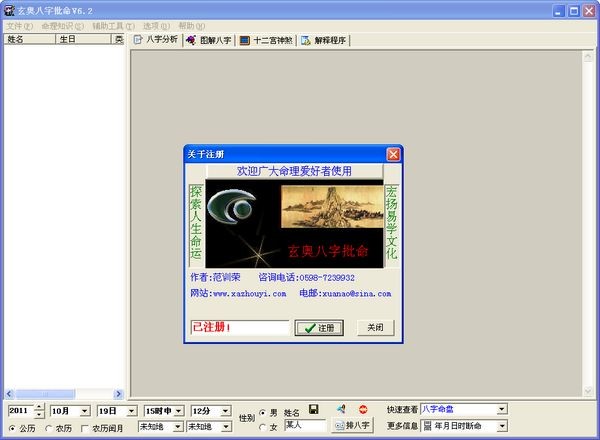
Task: Click the 已注册! registration field
Action: [240, 328]
